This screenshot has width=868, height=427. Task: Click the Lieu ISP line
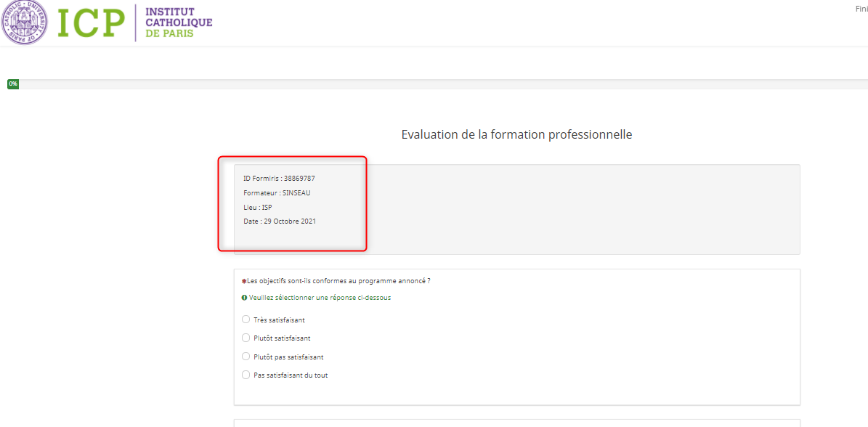pos(258,208)
